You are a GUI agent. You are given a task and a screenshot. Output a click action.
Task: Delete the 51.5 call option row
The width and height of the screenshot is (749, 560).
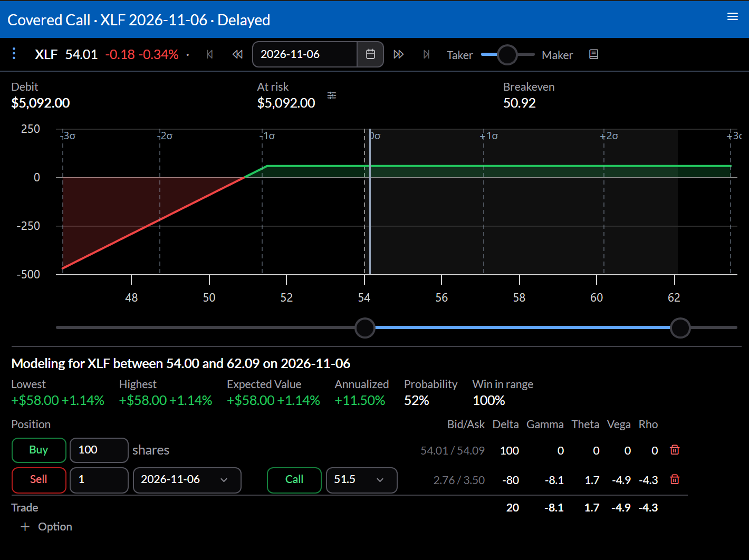tap(675, 479)
